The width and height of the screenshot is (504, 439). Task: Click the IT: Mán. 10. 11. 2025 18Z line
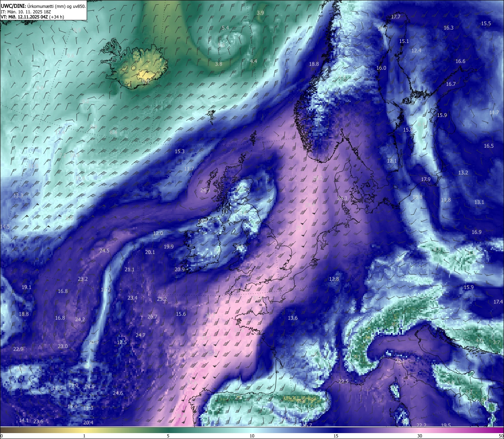tap(26, 12)
